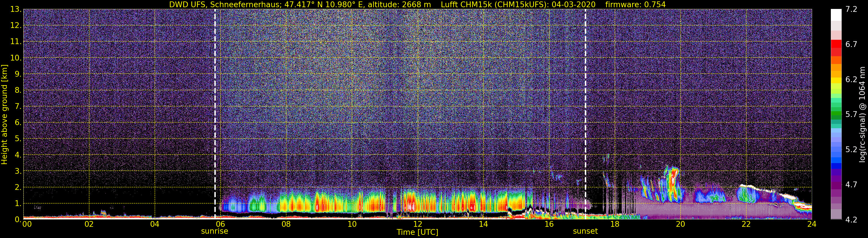This screenshot has height=238, width=868.
Task: Click the white top segment of the colorbar
Action: click(x=836, y=15)
